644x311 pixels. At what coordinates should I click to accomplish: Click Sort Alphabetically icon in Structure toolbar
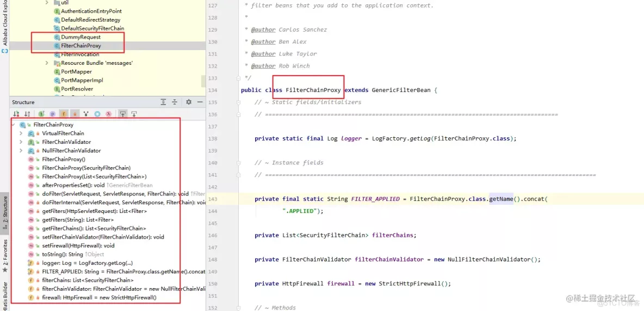pyautogui.click(x=27, y=114)
